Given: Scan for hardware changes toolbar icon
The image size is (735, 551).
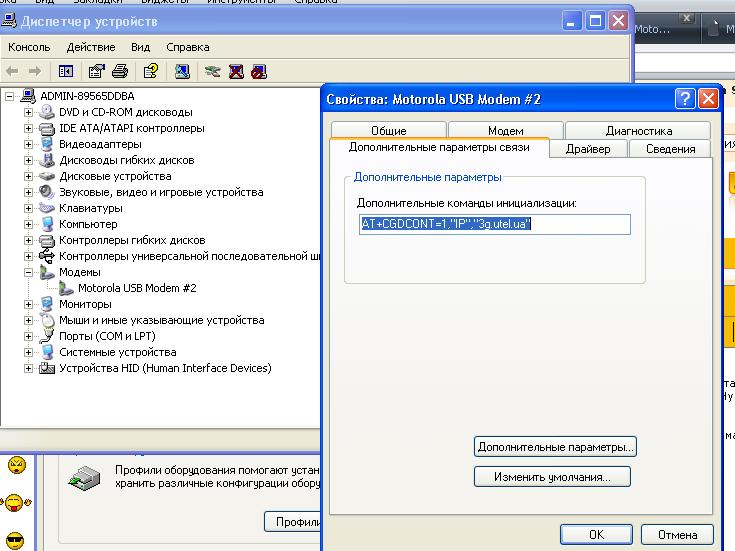Looking at the screenshot, I should point(182,71).
